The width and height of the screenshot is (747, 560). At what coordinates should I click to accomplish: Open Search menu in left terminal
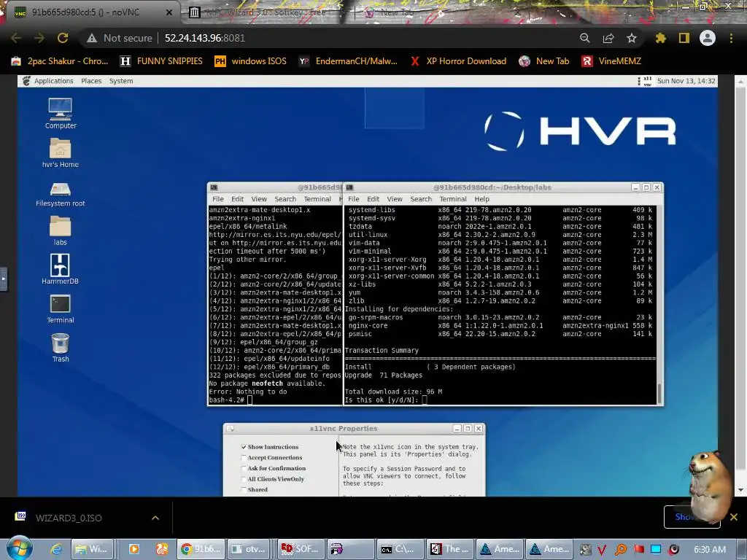click(285, 199)
